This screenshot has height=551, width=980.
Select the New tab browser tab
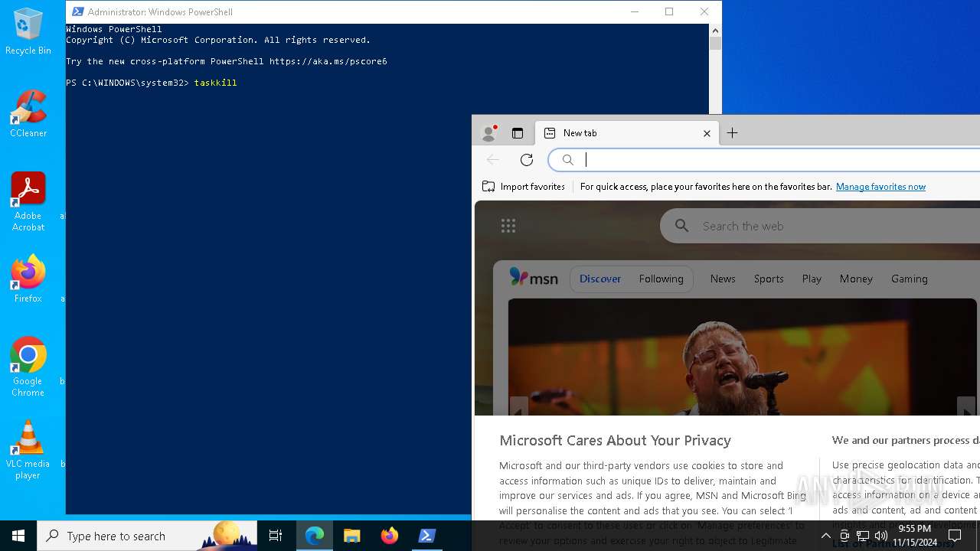(626, 133)
